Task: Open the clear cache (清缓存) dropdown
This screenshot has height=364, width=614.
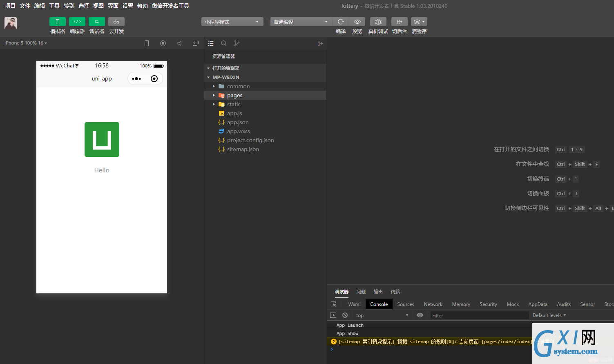Action: [419, 22]
